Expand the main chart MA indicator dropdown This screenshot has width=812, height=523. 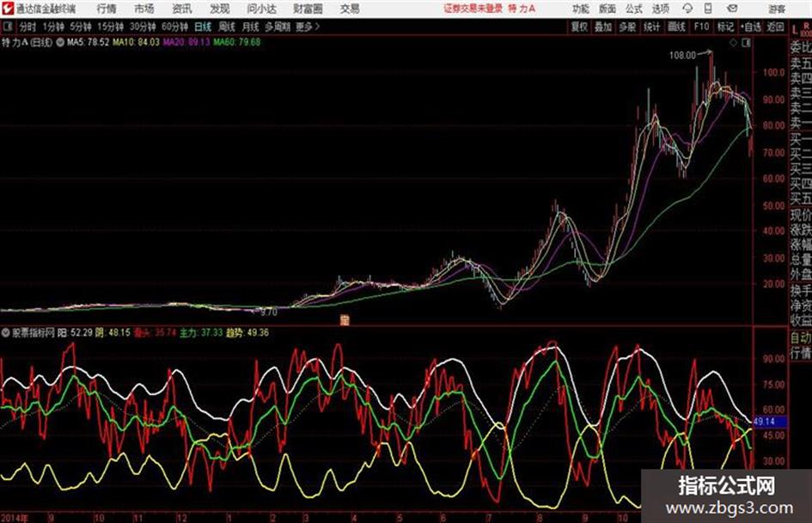click(x=60, y=42)
